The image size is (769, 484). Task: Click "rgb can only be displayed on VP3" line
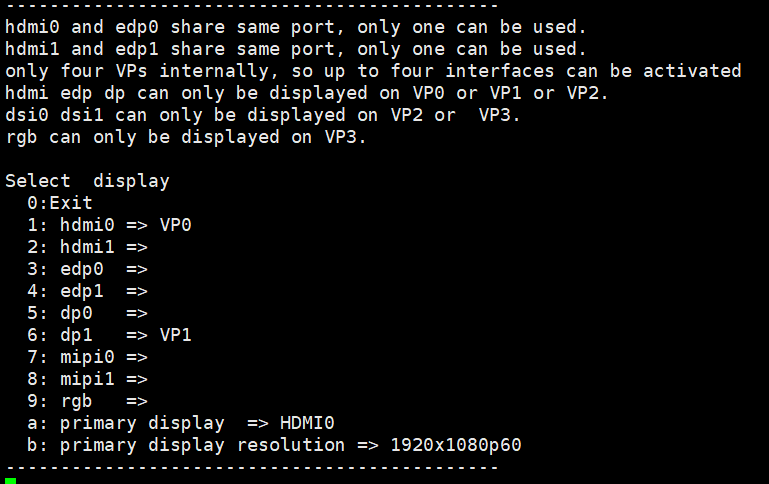186,137
